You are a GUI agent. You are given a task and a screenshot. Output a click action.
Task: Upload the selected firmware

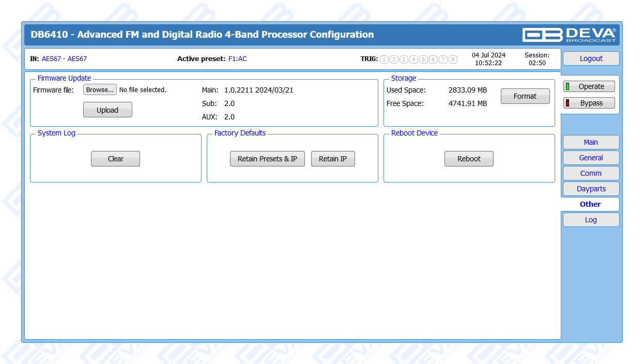[108, 110]
